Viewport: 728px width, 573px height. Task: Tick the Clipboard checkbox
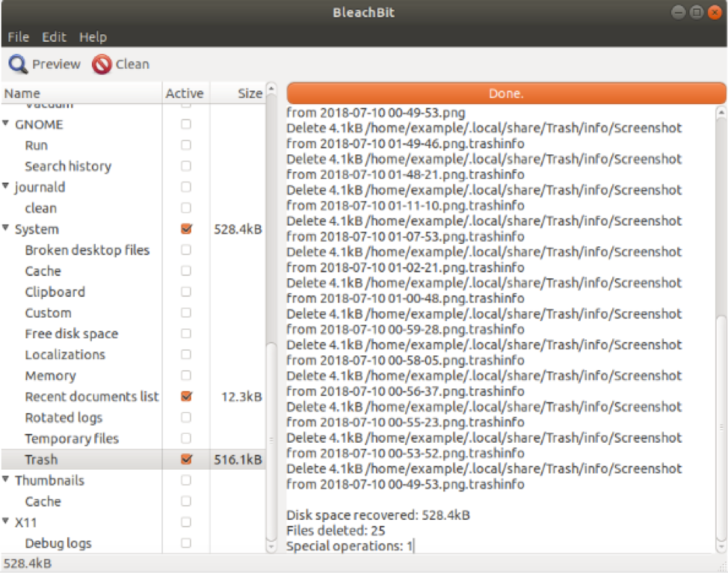pos(186,292)
